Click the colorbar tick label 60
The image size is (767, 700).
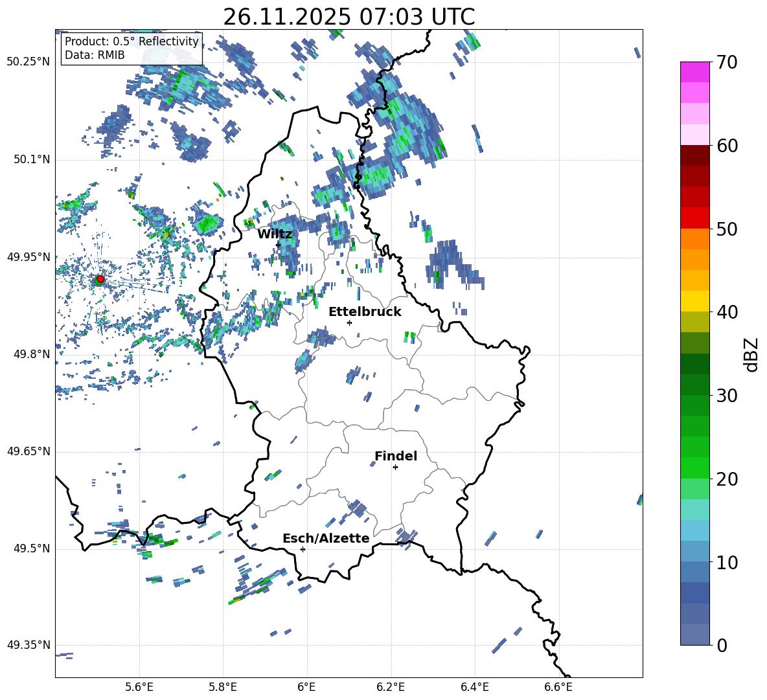pyautogui.click(x=727, y=146)
